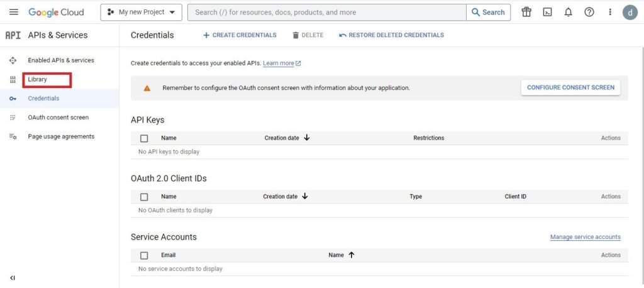Screen dimensions: 644x288
Task: Select all OAuth 2.0 Client IDs checkbox
Action: point(144,197)
